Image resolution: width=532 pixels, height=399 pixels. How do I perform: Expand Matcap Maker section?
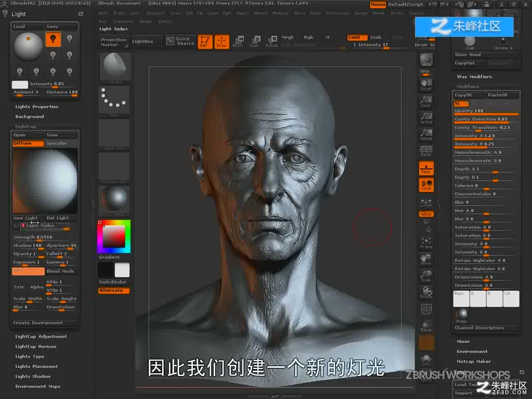(474, 362)
